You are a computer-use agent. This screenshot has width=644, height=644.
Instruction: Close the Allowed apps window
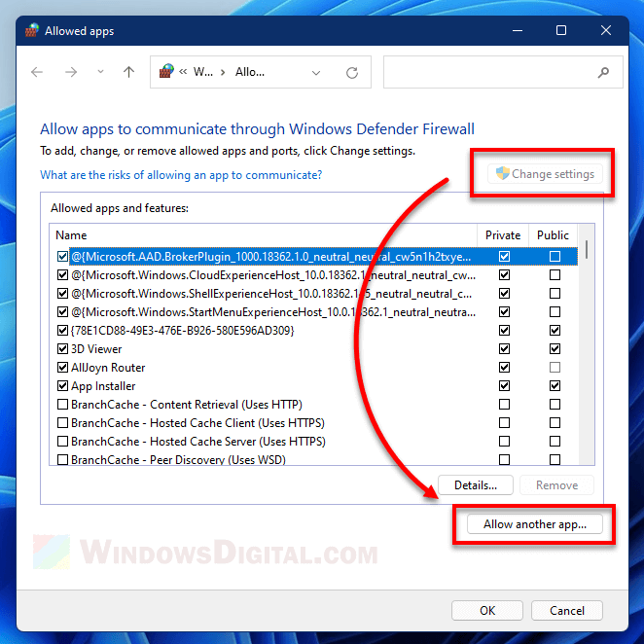click(606, 30)
